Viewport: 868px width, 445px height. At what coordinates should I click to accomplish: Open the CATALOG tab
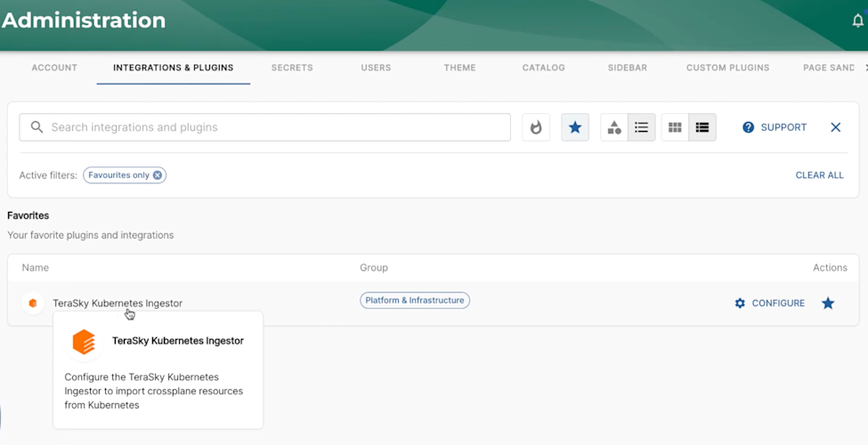tap(544, 68)
